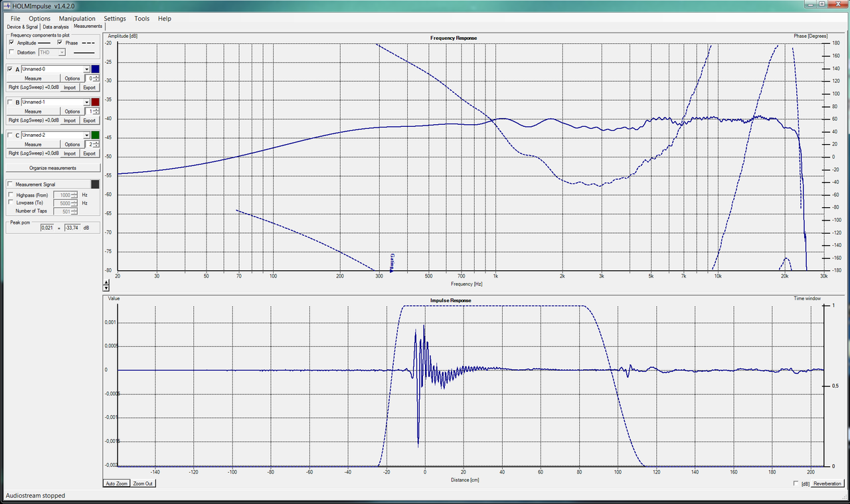Open the Options menu
The width and height of the screenshot is (850, 504).
point(39,19)
